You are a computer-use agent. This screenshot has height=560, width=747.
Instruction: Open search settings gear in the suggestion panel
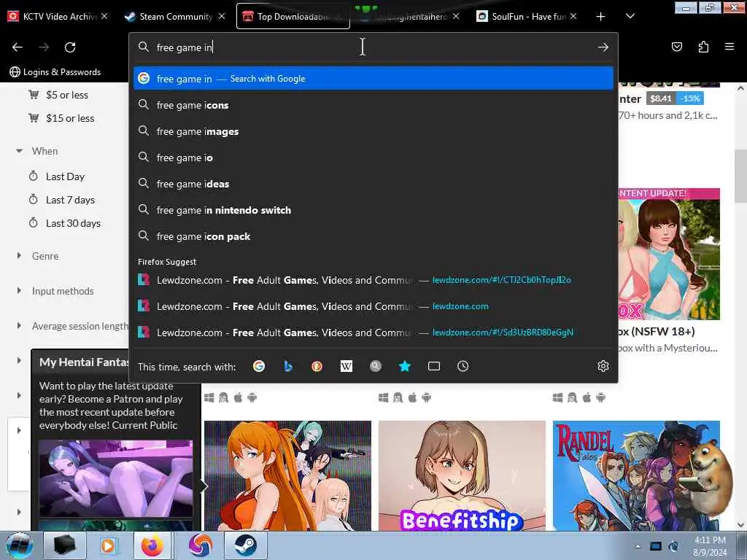pos(603,366)
